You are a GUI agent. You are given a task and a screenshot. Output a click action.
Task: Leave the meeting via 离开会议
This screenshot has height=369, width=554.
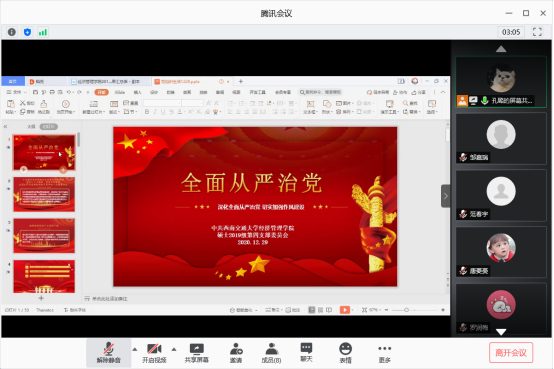511,352
